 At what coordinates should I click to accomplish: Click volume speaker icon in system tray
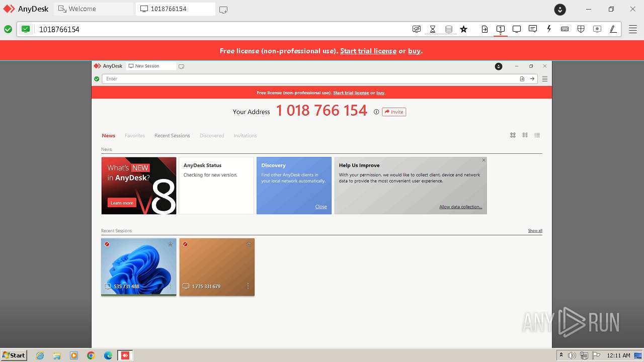click(x=572, y=355)
